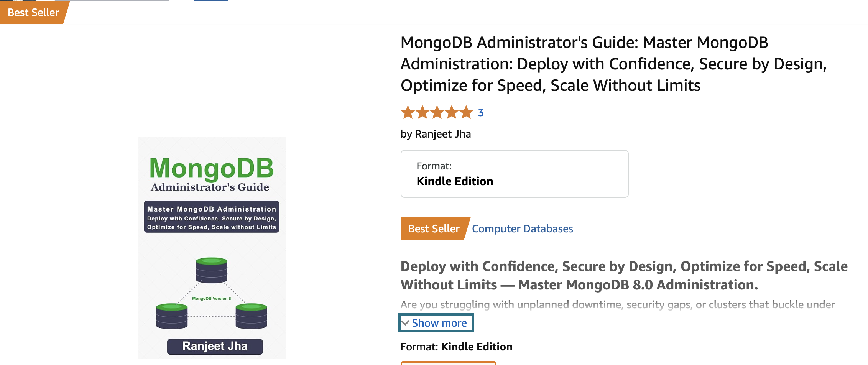Click the fifth star in the rating
Screen dimensions: 868x365
pyautogui.click(x=466, y=112)
